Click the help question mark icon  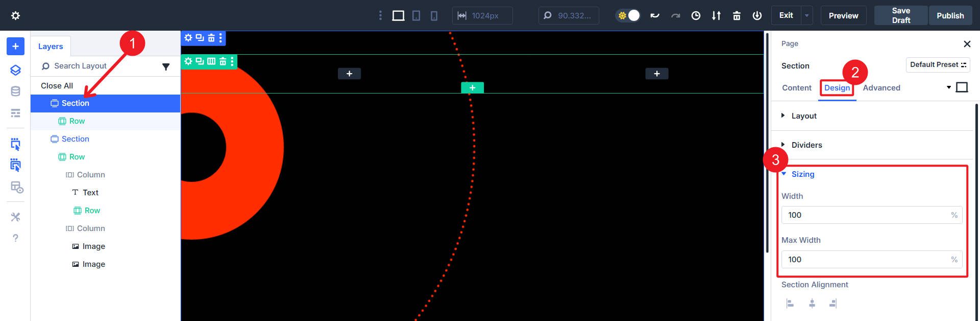(15, 238)
